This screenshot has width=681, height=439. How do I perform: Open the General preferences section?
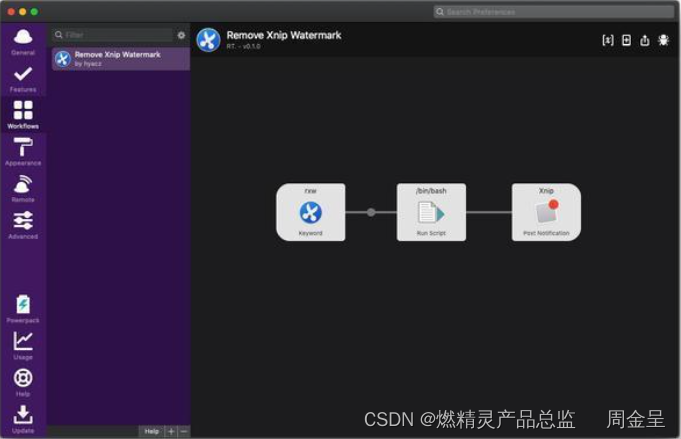click(x=23, y=42)
